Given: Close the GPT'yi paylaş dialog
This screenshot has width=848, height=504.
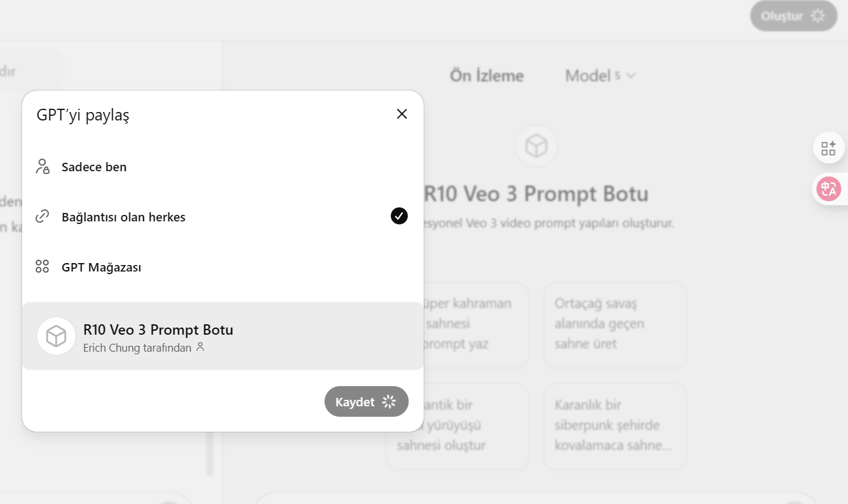Looking at the screenshot, I should (x=402, y=114).
